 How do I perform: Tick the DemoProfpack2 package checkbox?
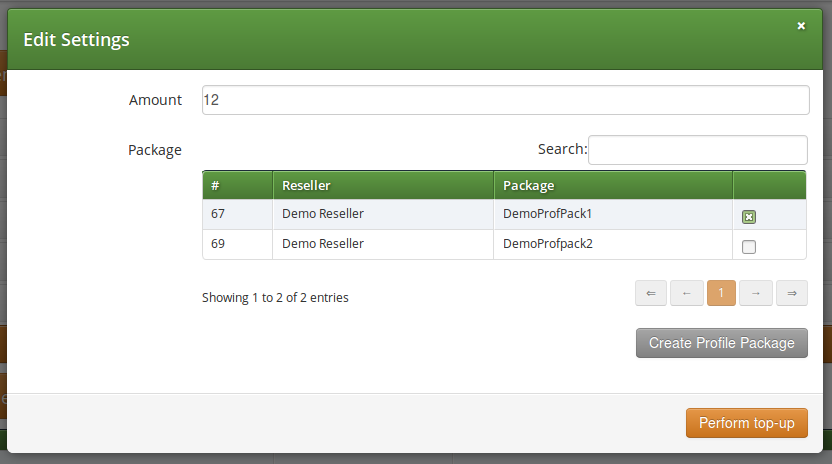[x=749, y=247]
